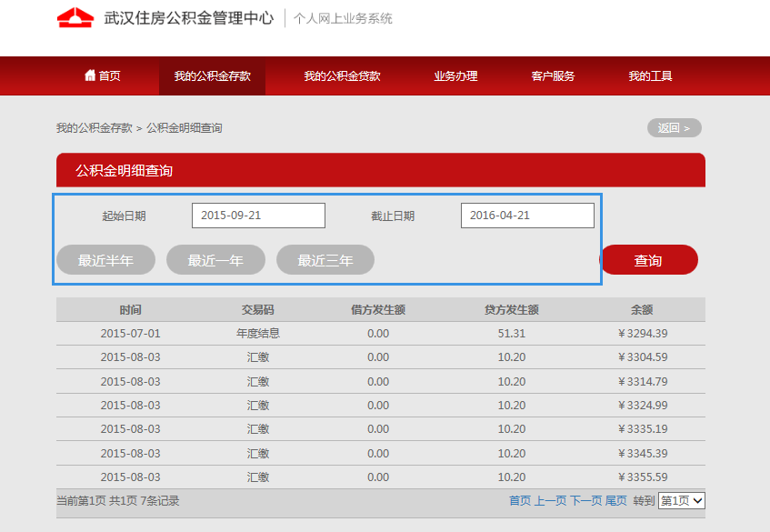Expand the 第1页 page dropdown
The height and width of the screenshot is (532, 770).
click(x=682, y=501)
